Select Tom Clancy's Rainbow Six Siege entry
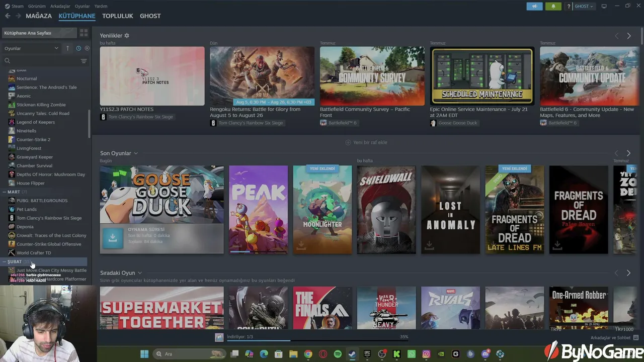Viewport: 644px width, 362px height. (49, 218)
